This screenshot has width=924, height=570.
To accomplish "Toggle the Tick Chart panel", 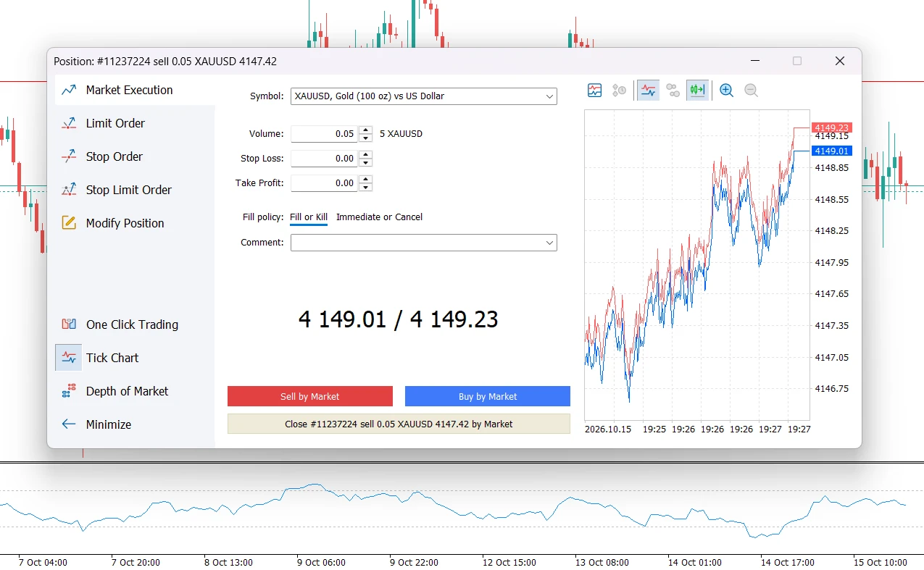I will click(135, 358).
